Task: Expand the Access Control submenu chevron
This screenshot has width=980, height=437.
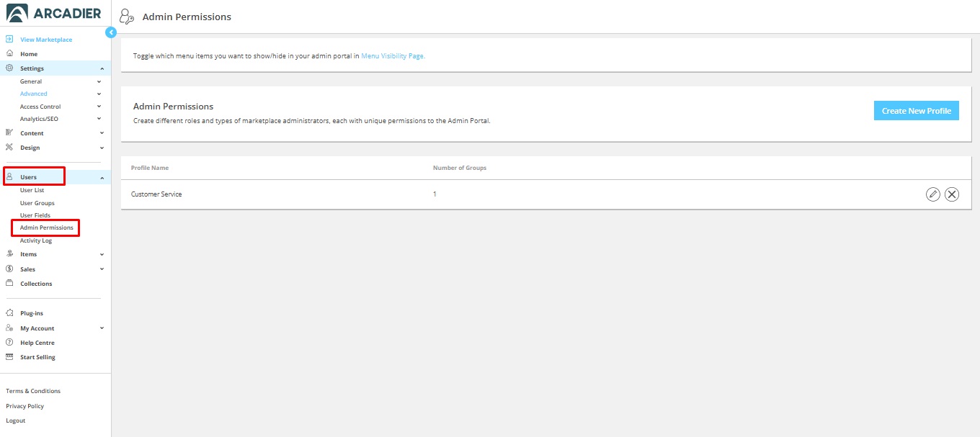Action: point(99,107)
